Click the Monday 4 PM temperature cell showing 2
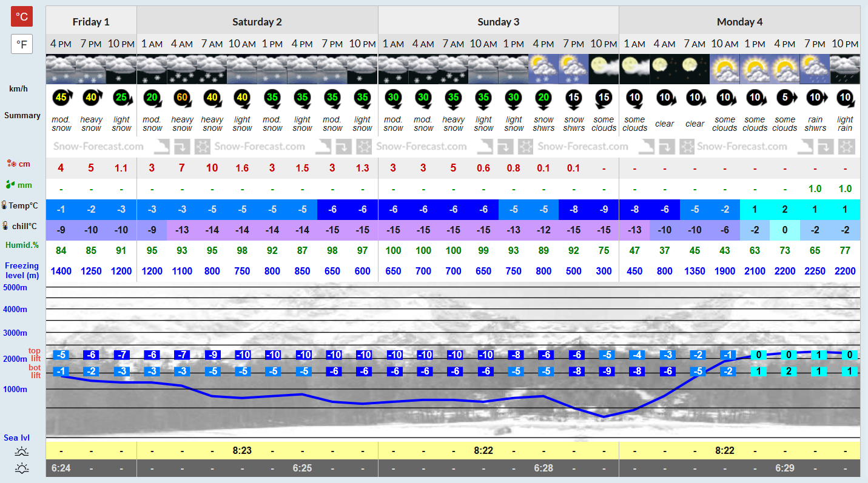Image resolution: width=868 pixels, height=483 pixels. click(785, 209)
